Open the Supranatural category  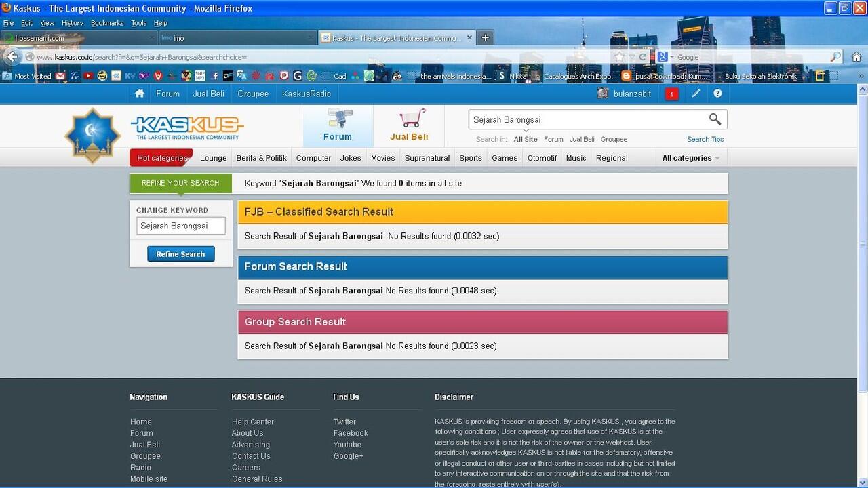pos(427,158)
